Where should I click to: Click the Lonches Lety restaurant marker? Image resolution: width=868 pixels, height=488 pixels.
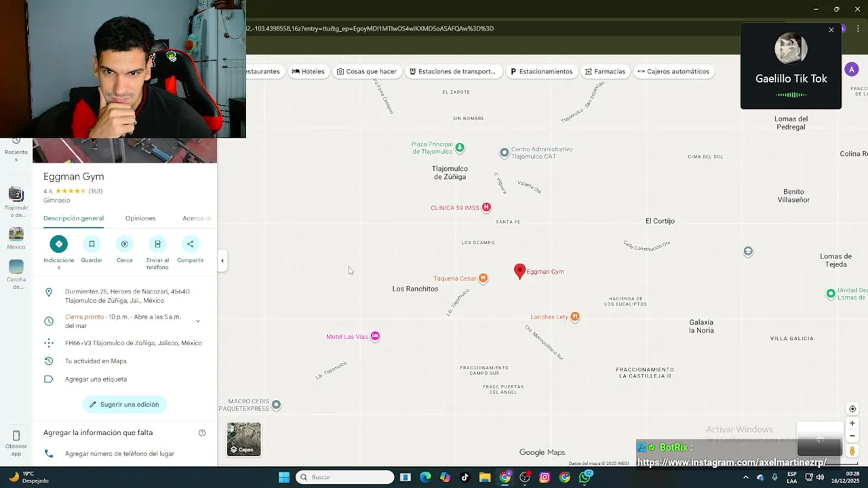[x=575, y=317]
